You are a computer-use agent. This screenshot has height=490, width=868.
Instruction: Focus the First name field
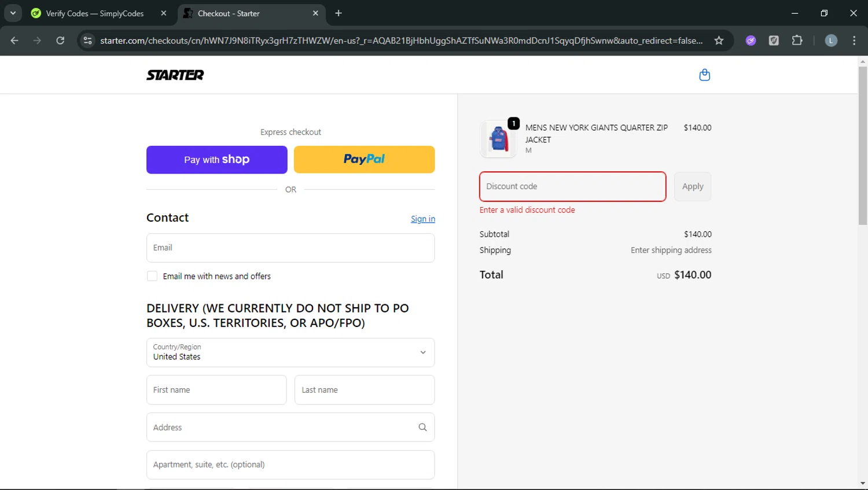pos(216,390)
